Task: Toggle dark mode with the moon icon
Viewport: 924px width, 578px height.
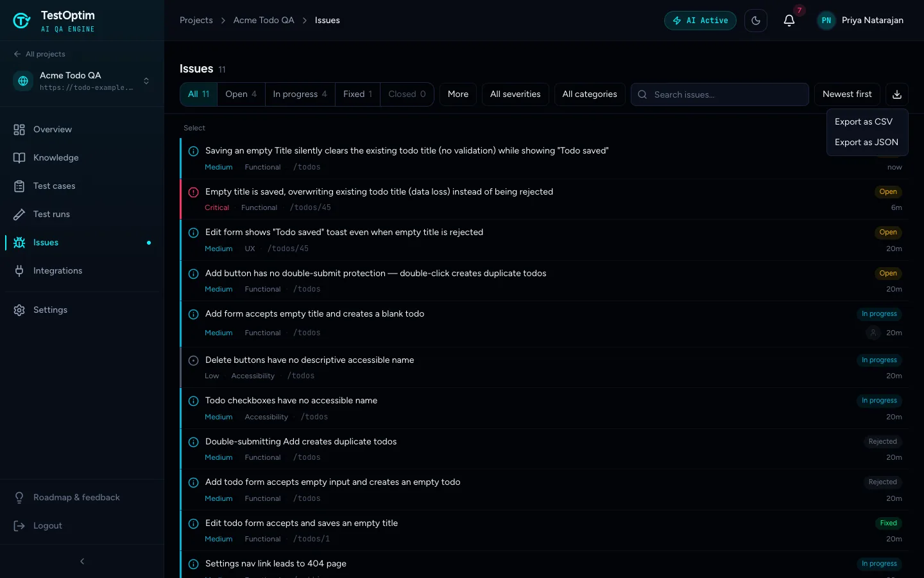Action: click(x=756, y=21)
